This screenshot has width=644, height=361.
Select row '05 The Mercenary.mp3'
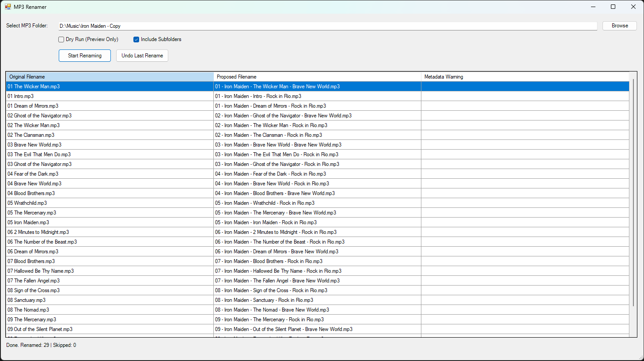pos(317,213)
